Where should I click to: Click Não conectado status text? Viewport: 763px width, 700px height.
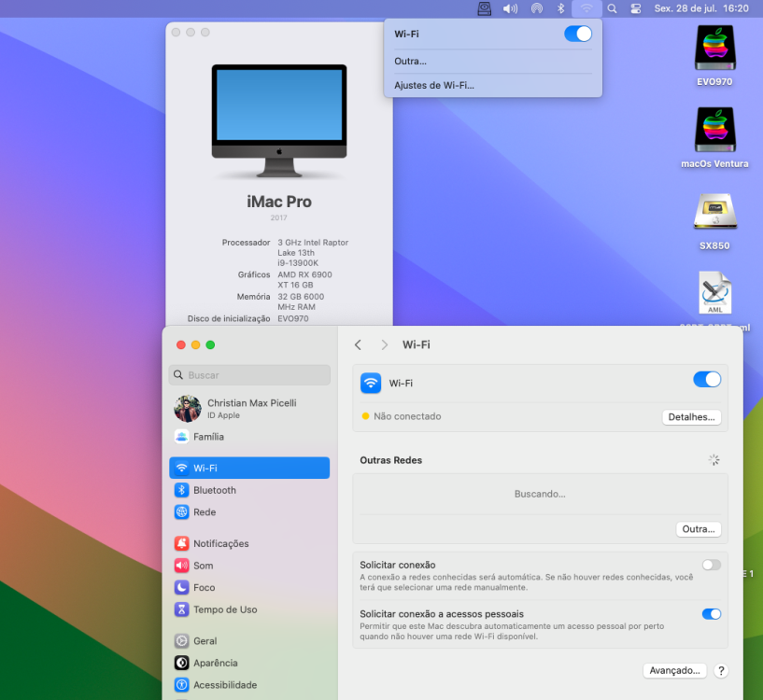click(x=407, y=416)
